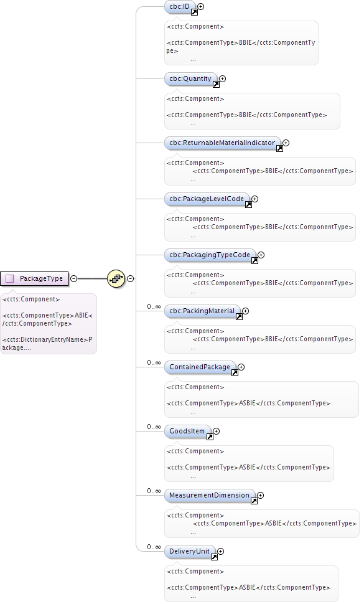Collapse the sequence compositor minus icon

pos(131,278)
